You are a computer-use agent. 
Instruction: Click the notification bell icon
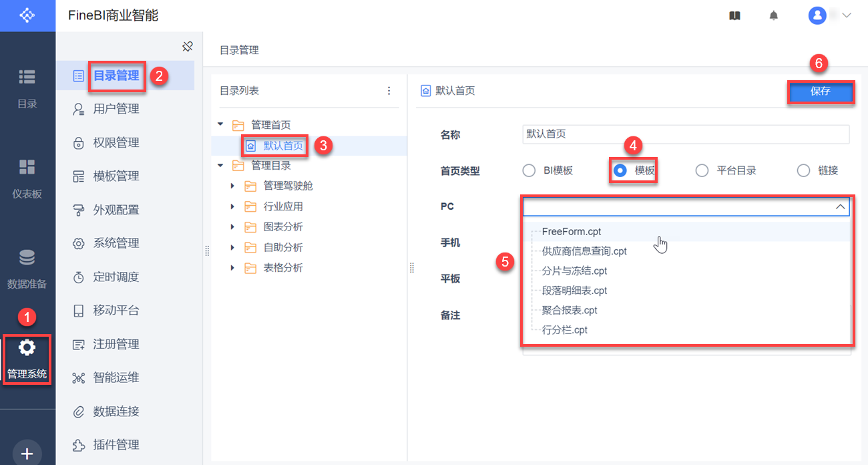(774, 15)
